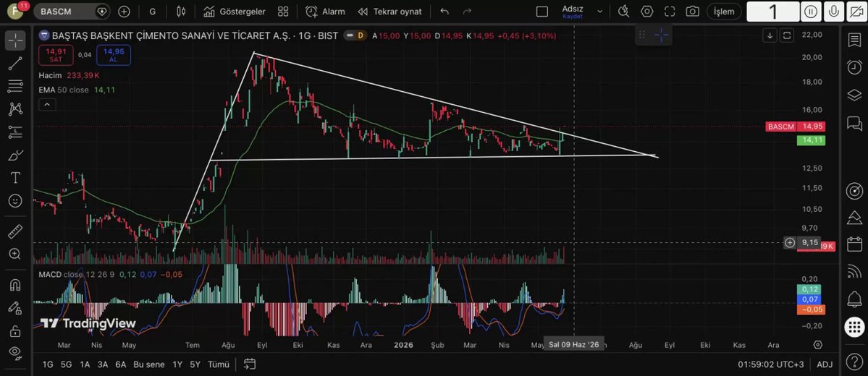This screenshot has height=376, width=868.
Task: Open the alerts panel with clock icon
Action: (x=854, y=67)
